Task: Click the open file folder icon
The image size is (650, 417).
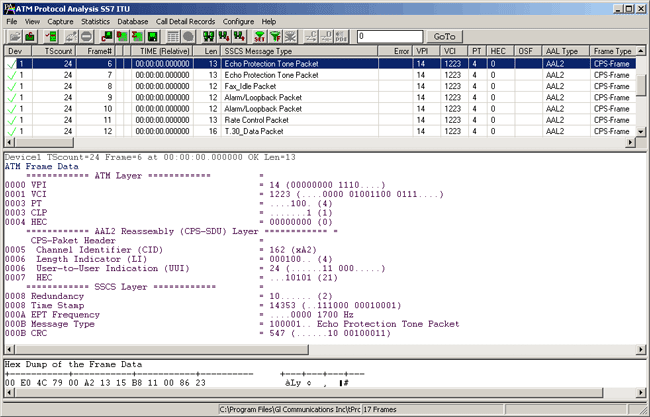Action: pos(14,36)
